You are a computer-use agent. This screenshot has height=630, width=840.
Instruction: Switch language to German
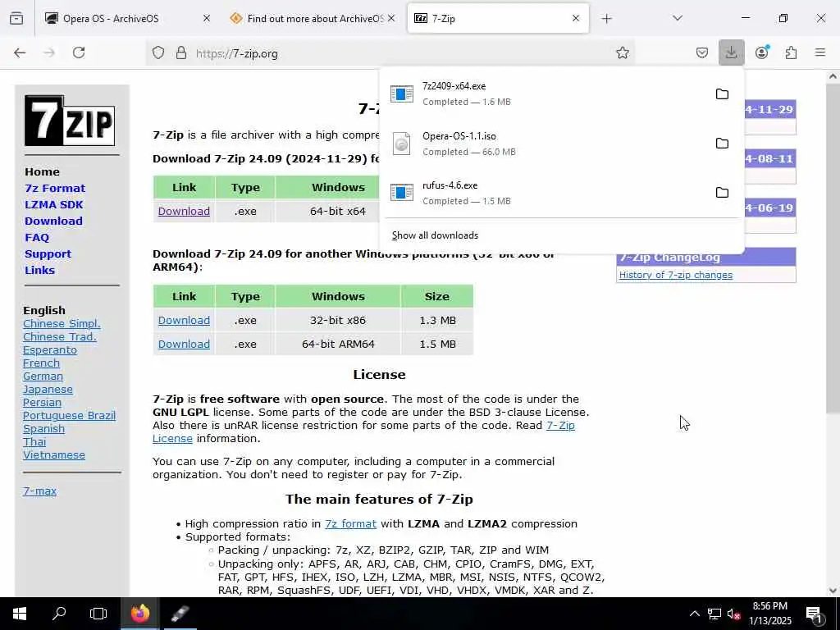pos(43,376)
